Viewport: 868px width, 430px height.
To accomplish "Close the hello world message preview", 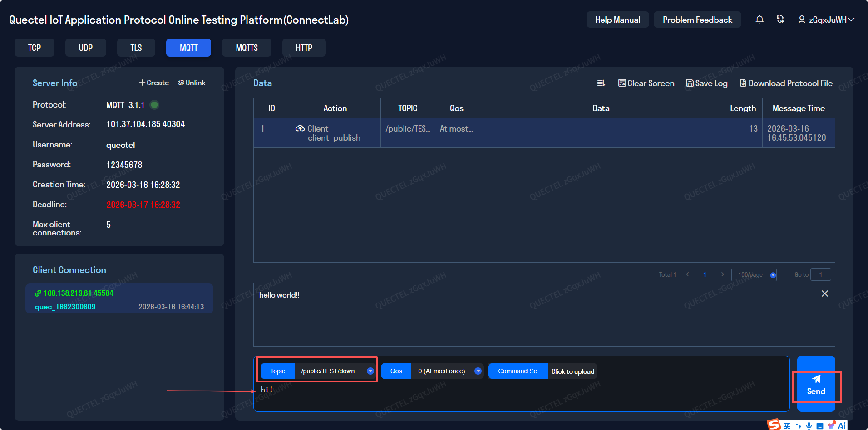I will point(824,293).
